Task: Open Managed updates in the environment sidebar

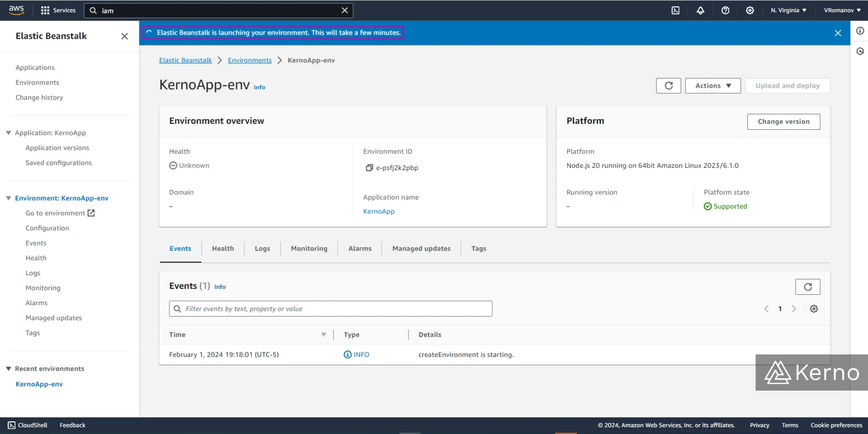Action: coord(54,318)
